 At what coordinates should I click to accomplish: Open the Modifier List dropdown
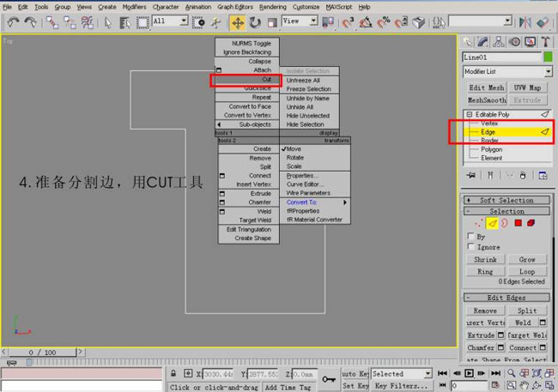548,71
